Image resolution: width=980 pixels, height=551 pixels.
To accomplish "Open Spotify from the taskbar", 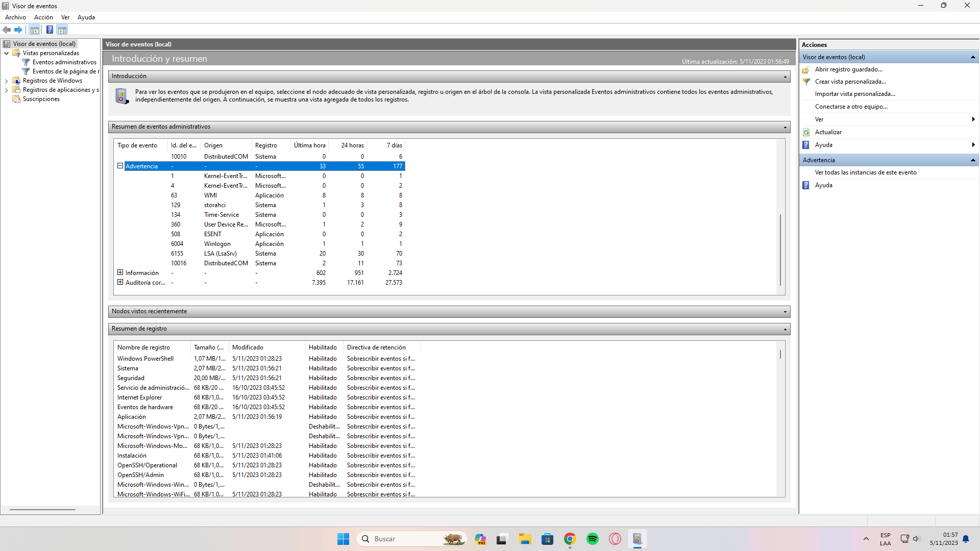I will [x=593, y=539].
